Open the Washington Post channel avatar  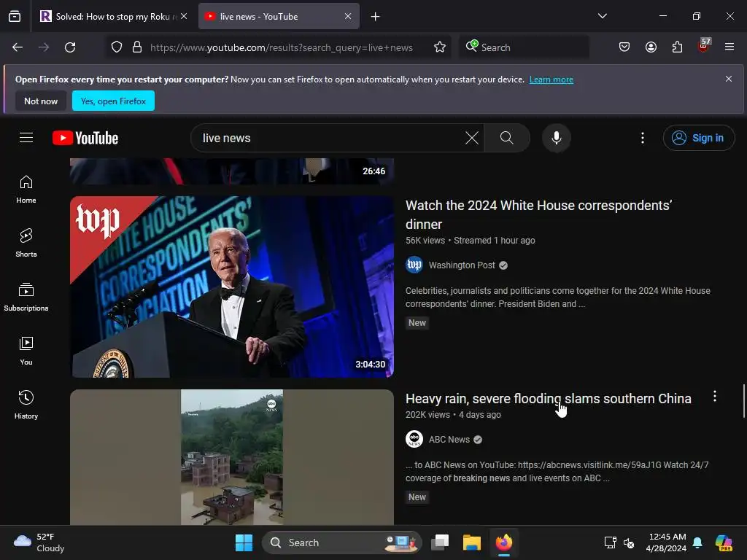pyautogui.click(x=414, y=265)
